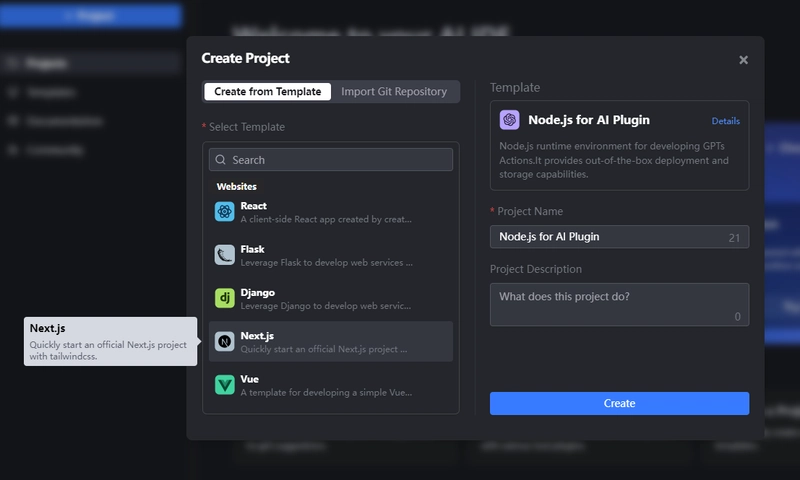Click the Flask template icon
This screenshot has height=480, width=800.
(224, 255)
